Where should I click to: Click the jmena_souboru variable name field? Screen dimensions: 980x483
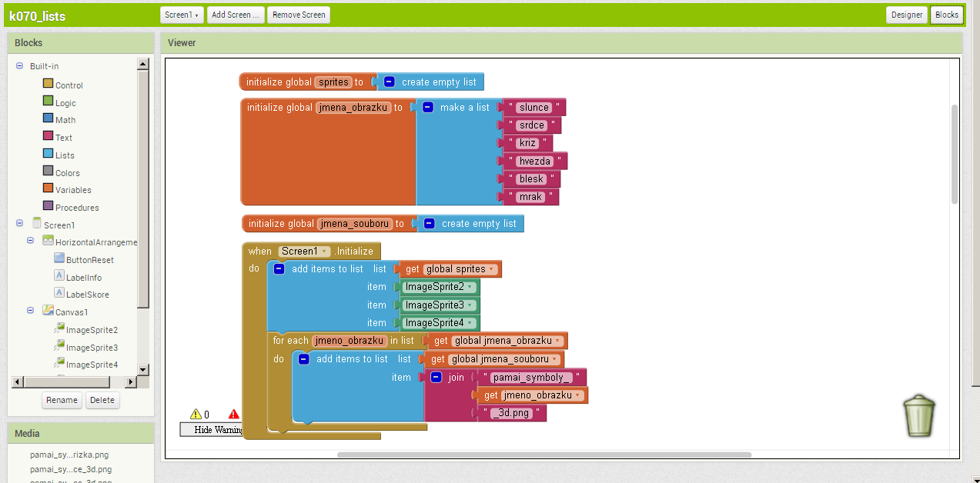click(355, 223)
